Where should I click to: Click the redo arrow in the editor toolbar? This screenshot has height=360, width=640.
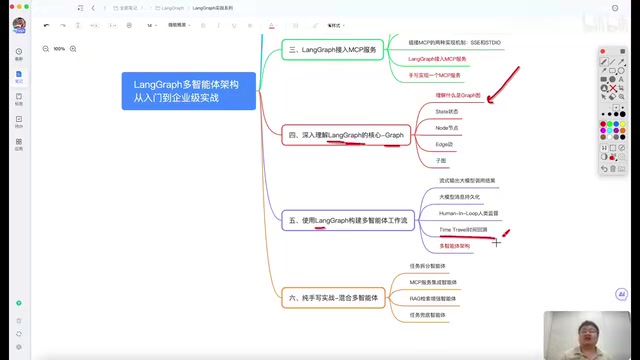tap(62, 25)
